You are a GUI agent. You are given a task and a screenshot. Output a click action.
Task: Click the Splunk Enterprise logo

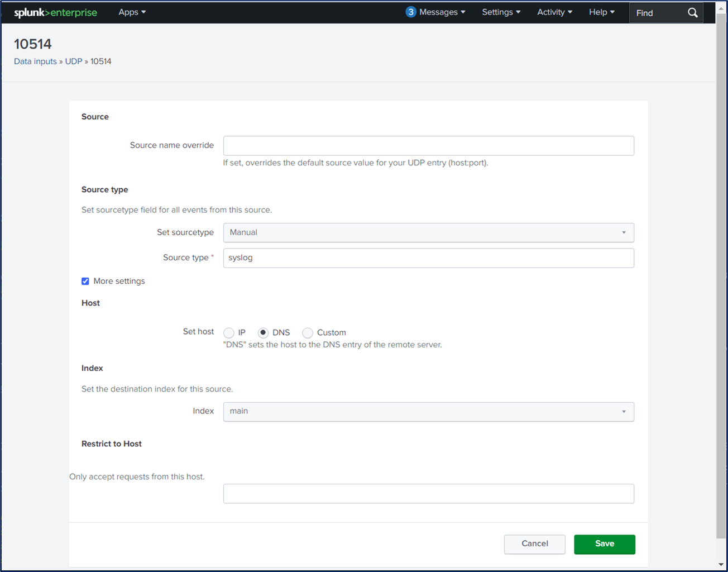(55, 12)
